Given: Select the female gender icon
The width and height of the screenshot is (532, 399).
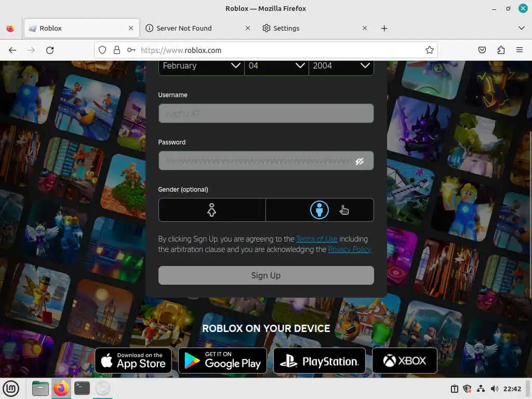Looking at the screenshot, I should click(211, 210).
